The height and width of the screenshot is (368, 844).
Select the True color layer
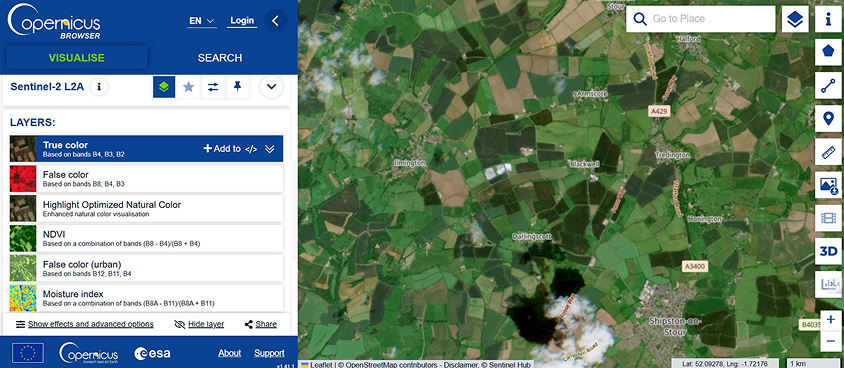click(x=146, y=148)
